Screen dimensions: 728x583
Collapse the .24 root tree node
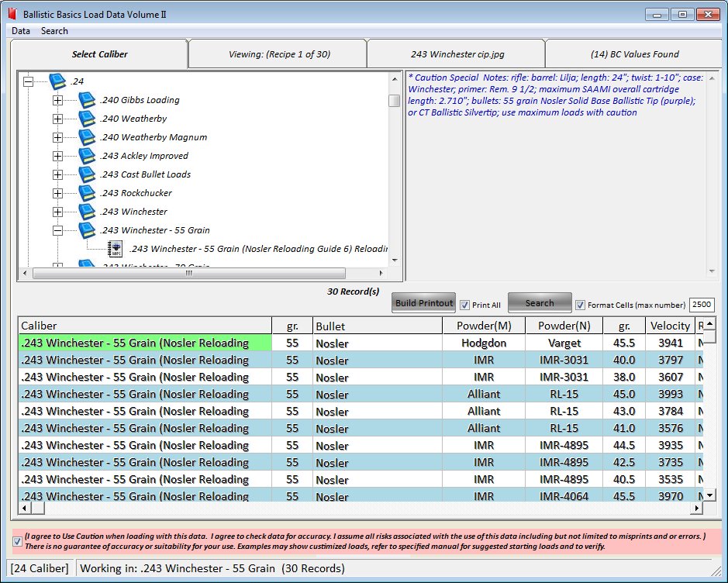coord(29,81)
